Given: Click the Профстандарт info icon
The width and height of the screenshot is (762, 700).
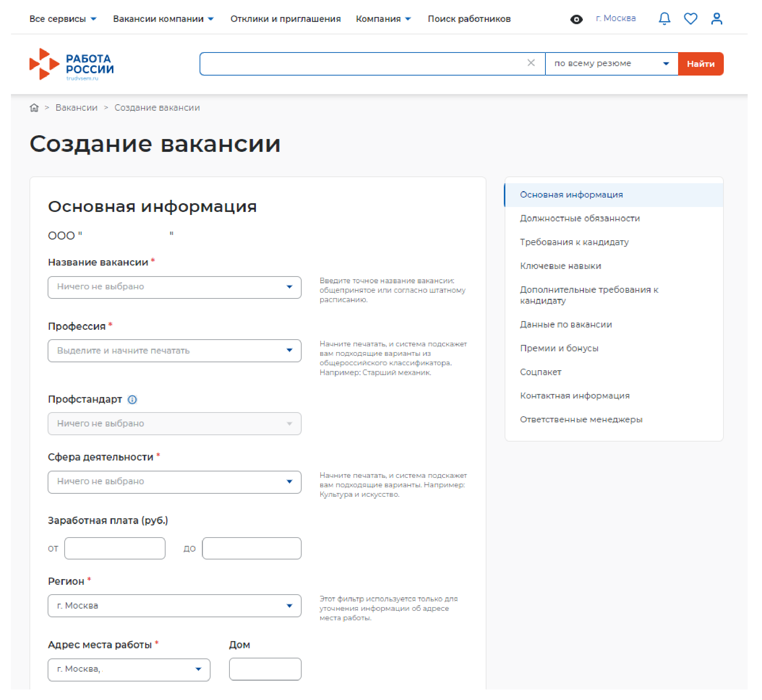Looking at the screenshot, I should 132,400.
